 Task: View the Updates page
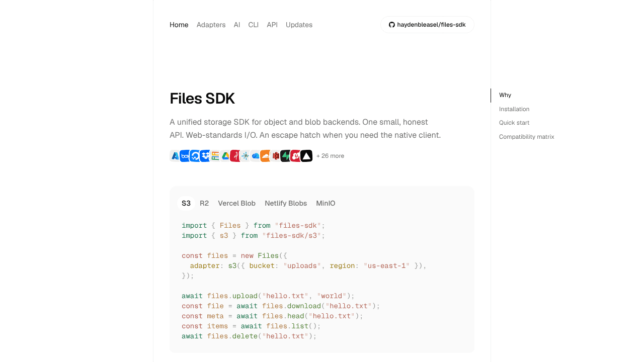[x=299, y=25]
